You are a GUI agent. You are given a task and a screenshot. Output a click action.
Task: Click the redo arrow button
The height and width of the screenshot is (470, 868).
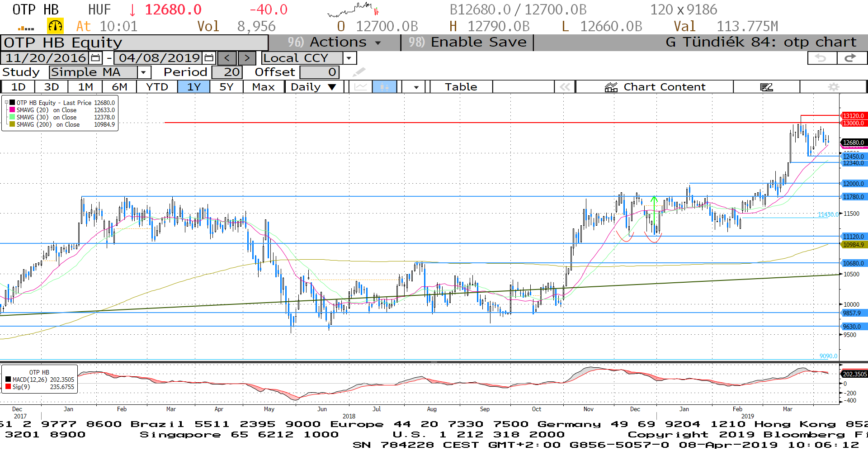tap(851, 58)
